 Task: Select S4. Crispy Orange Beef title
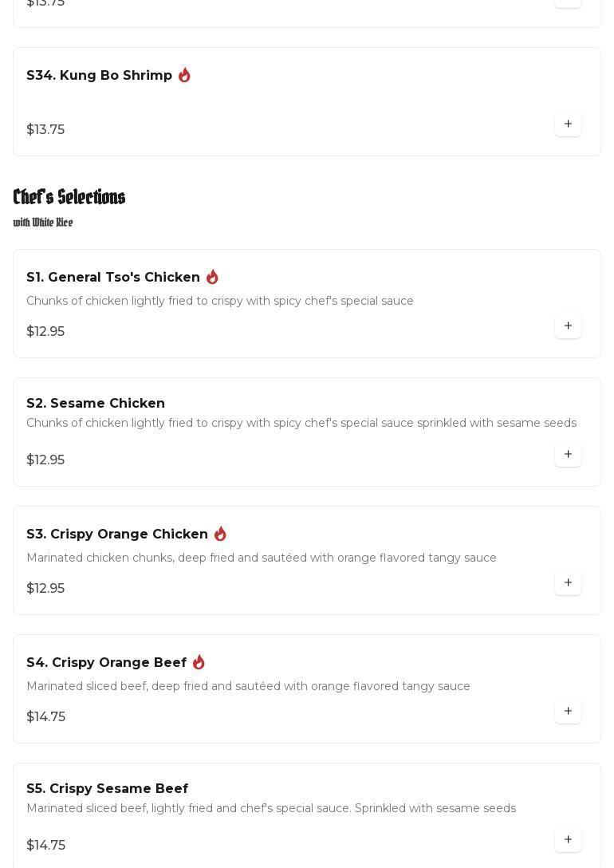click(x=106, y=662)
